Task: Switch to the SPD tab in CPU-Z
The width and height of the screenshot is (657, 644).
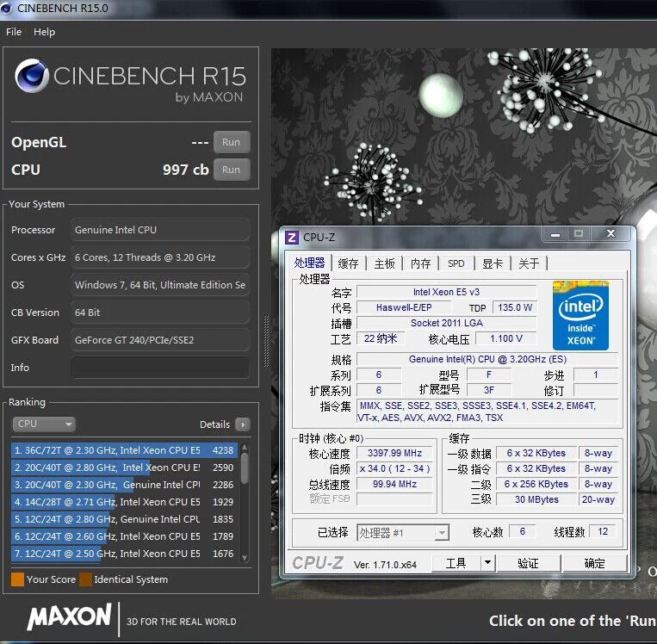Action: coord(456,263)
